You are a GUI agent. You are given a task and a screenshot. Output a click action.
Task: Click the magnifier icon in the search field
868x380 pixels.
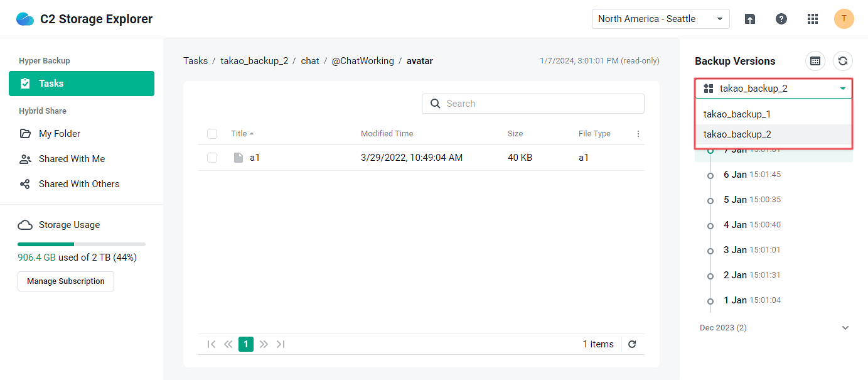pos(436,103)
